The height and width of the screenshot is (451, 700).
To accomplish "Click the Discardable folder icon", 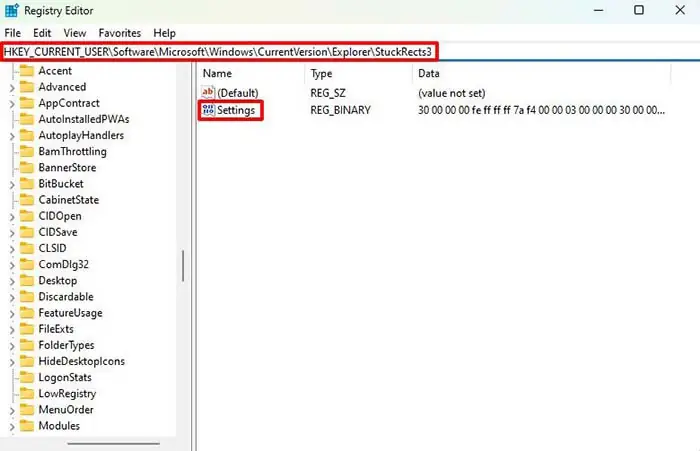I will 27,296.
